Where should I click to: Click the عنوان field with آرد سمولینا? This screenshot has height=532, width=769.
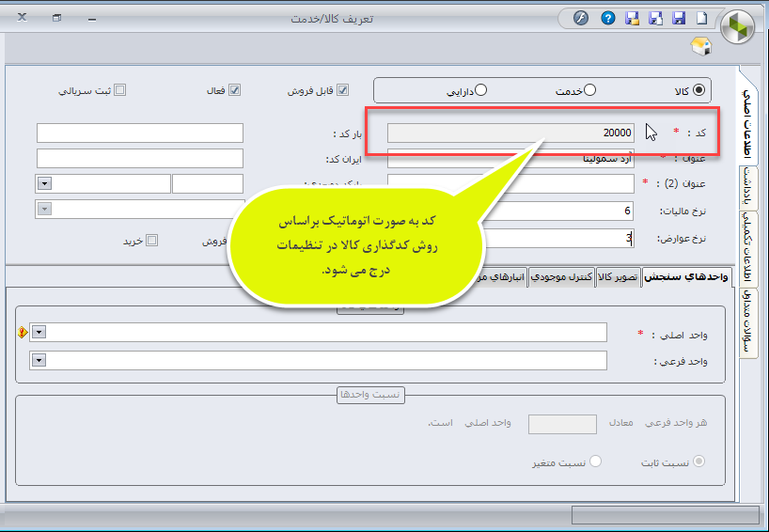pos(510,158)
